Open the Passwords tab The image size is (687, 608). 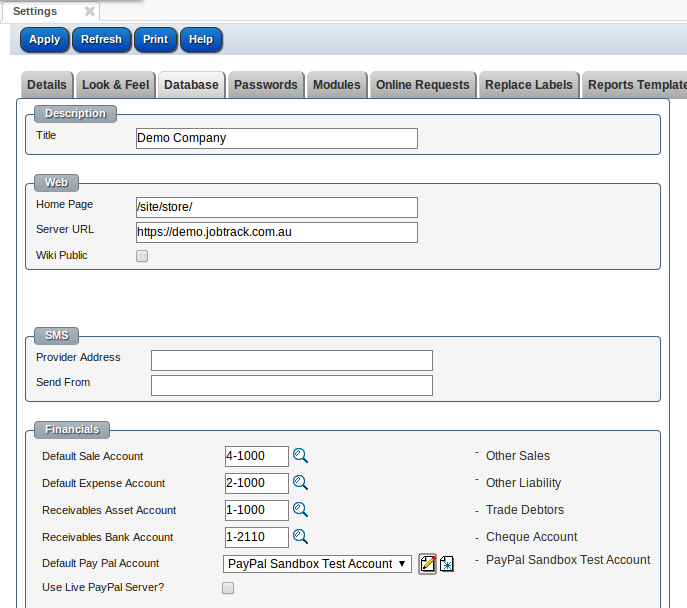pyautogui.click(x=265, y=85)
